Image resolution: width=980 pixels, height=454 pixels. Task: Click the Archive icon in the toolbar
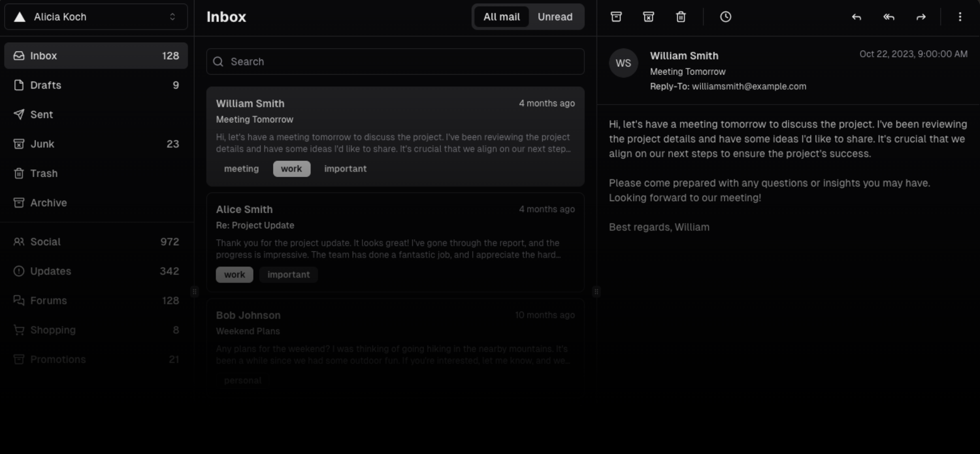point(616,17)
